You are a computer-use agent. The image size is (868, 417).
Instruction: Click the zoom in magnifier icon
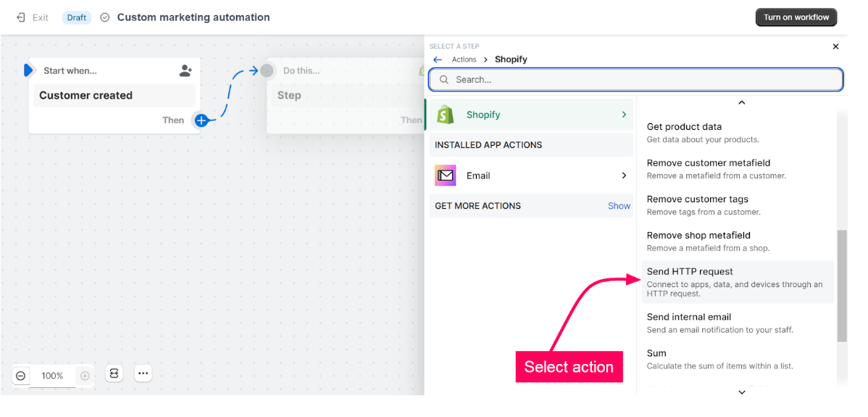click(x=85, y=376)
